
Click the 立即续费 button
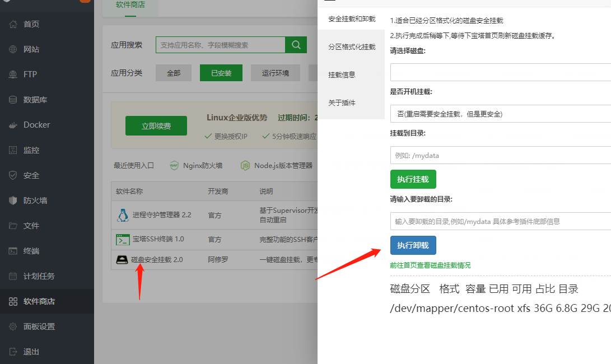tap(156, 126)
